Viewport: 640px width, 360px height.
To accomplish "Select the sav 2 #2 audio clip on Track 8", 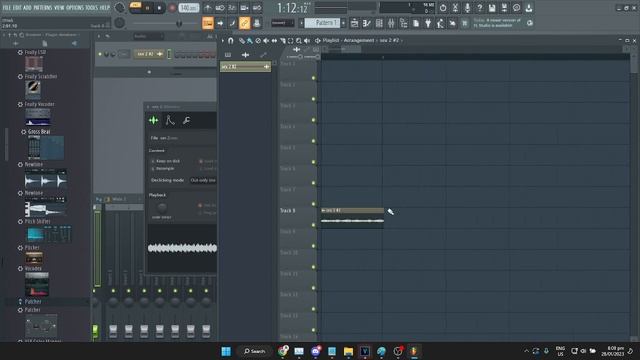I will (352, 218).
